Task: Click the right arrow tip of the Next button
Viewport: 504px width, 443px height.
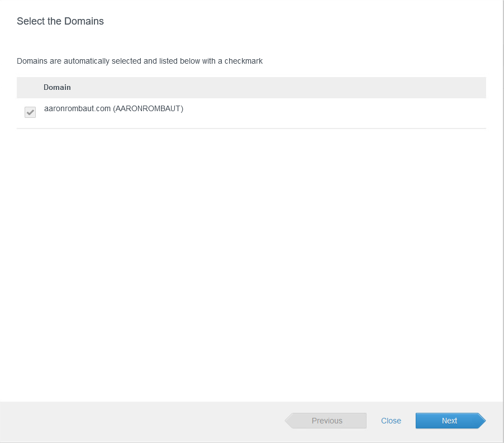Action: click(482, 421)
